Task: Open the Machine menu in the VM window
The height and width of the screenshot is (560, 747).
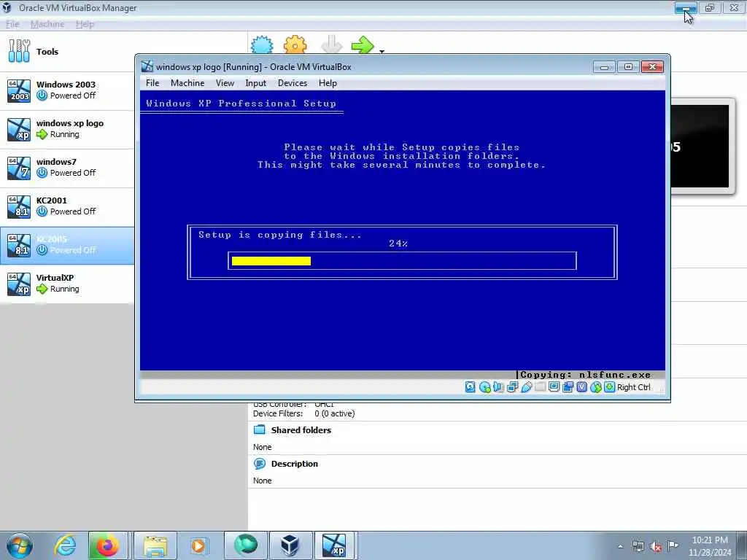Action: (187, 83)
